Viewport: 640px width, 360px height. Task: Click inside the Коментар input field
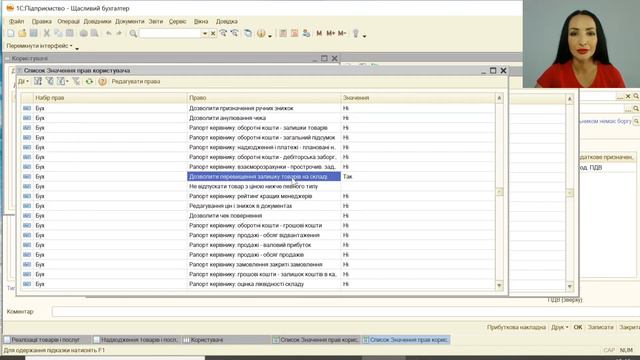(345, 312)
